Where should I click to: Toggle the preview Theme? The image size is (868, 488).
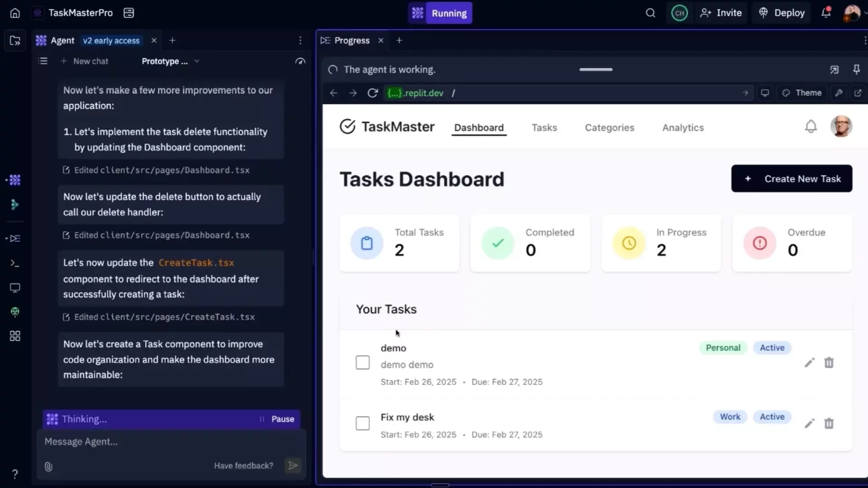[x=802, y=93]
